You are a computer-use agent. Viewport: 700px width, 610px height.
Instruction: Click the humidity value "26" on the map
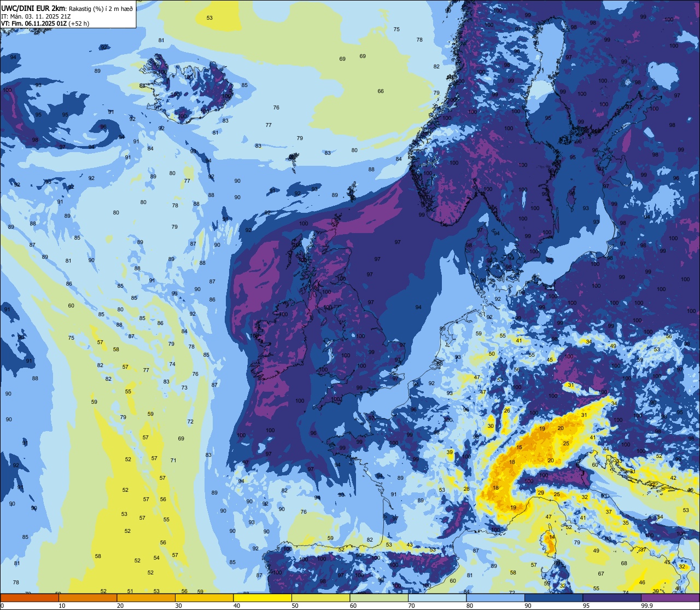tap(507, 410)
